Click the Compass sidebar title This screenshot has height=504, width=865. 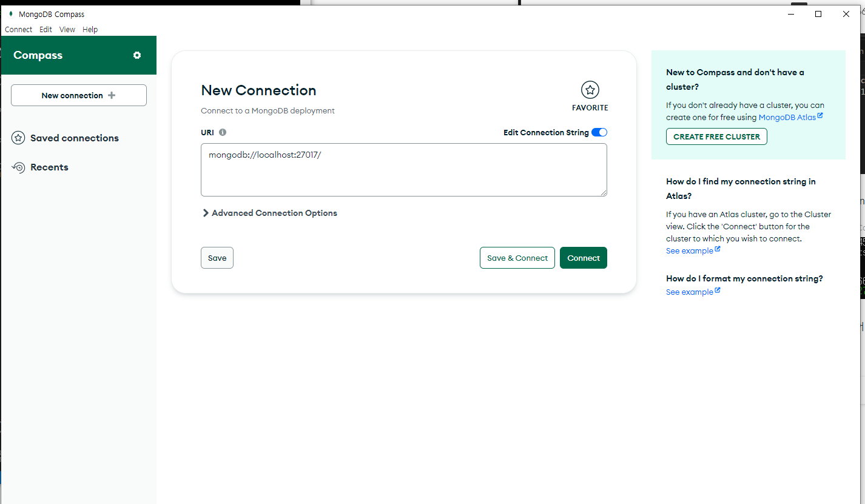click(x=38, y=55)
